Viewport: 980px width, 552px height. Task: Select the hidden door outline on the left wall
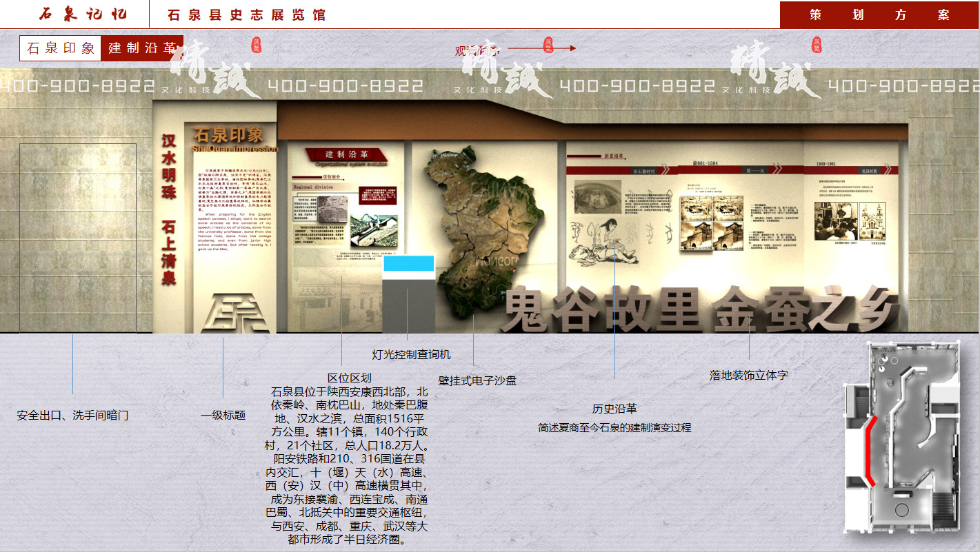click(x=77, y=238)
